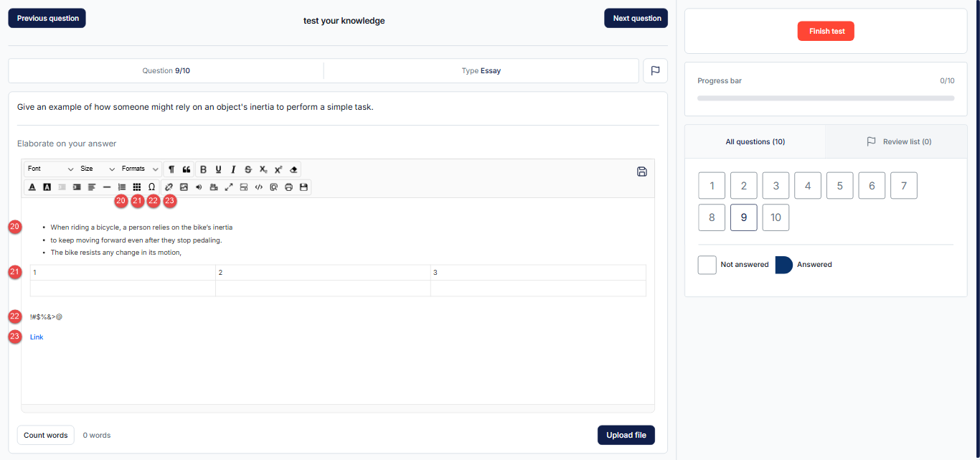Open the special characters (Omega) tool
980x460 pixels.
[151, 187]
